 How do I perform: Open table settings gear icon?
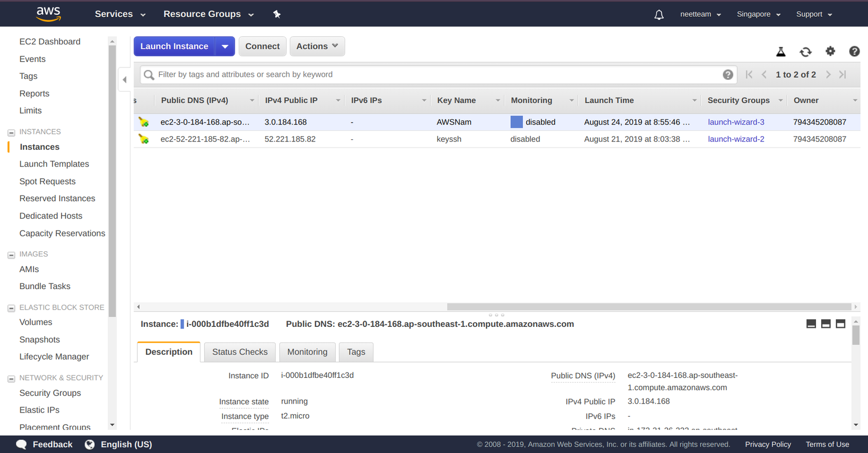(x=830, y=51)
